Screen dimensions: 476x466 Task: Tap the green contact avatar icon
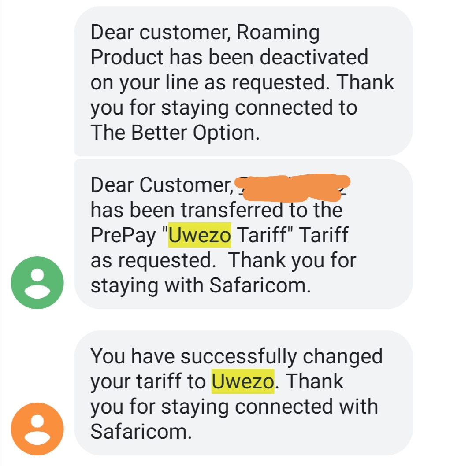click(x=37, y=283)
